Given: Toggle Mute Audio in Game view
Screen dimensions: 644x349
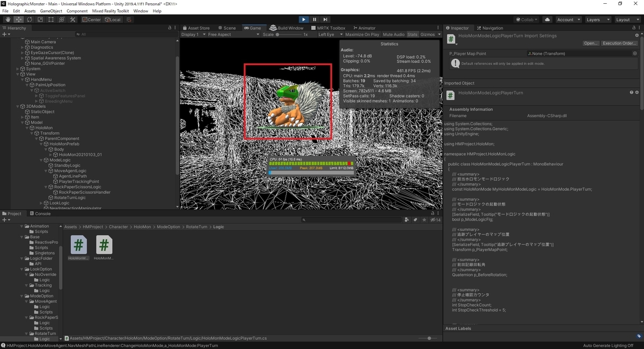Looking at the screenshot, I should (393, 34).
